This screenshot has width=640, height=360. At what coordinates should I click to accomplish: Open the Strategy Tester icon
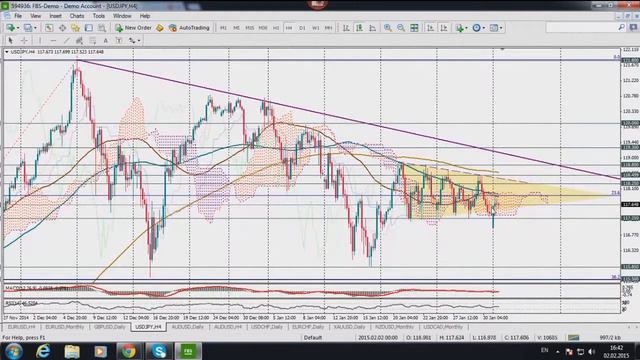(102, 28)
